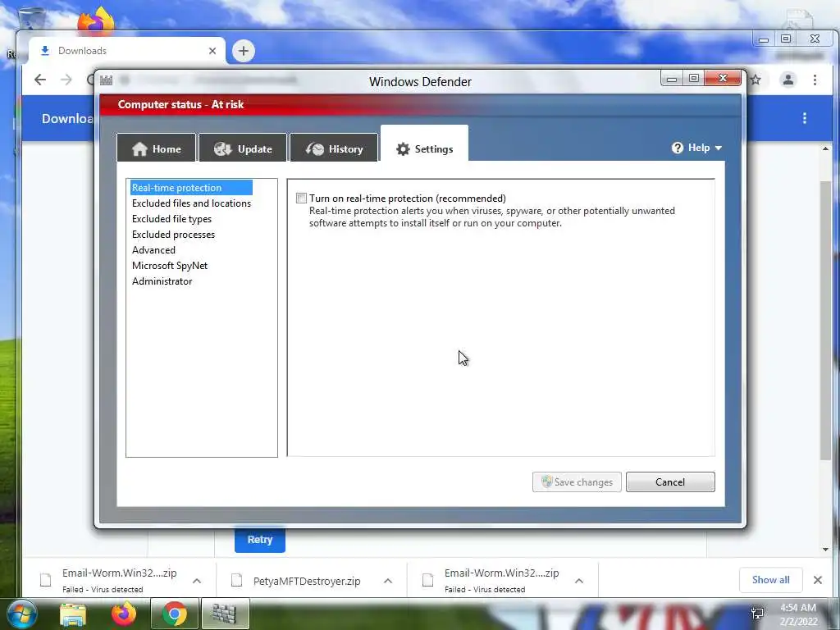
Task: Expand options for first Email-Worm.Win32 download
Action: (x=197, y=581)
